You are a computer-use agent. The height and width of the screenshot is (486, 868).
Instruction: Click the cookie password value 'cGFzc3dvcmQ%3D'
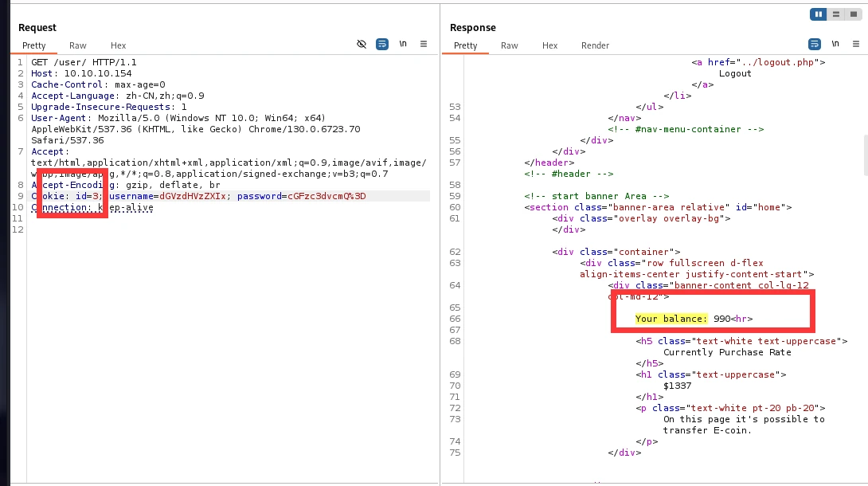click(326, 196)
